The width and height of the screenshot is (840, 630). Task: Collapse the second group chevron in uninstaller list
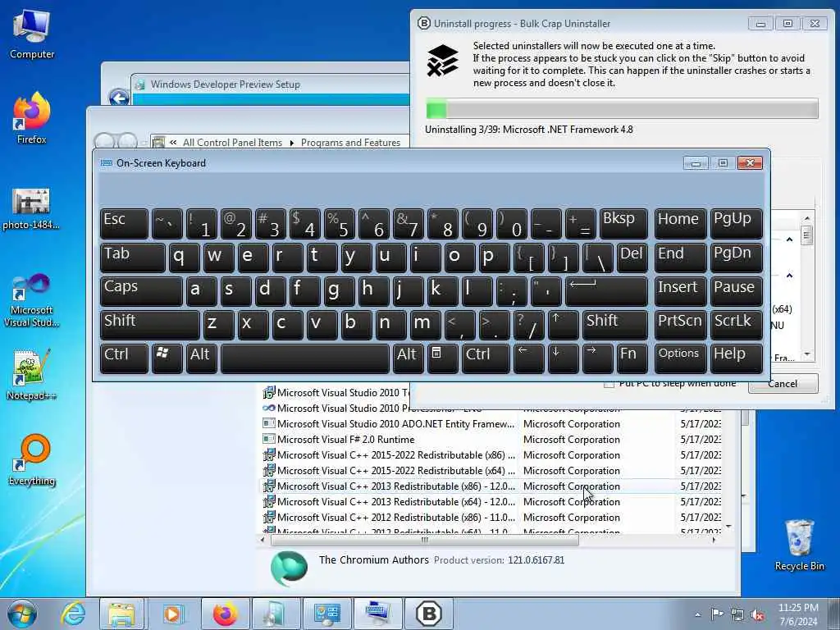click(x=790, y=276)
